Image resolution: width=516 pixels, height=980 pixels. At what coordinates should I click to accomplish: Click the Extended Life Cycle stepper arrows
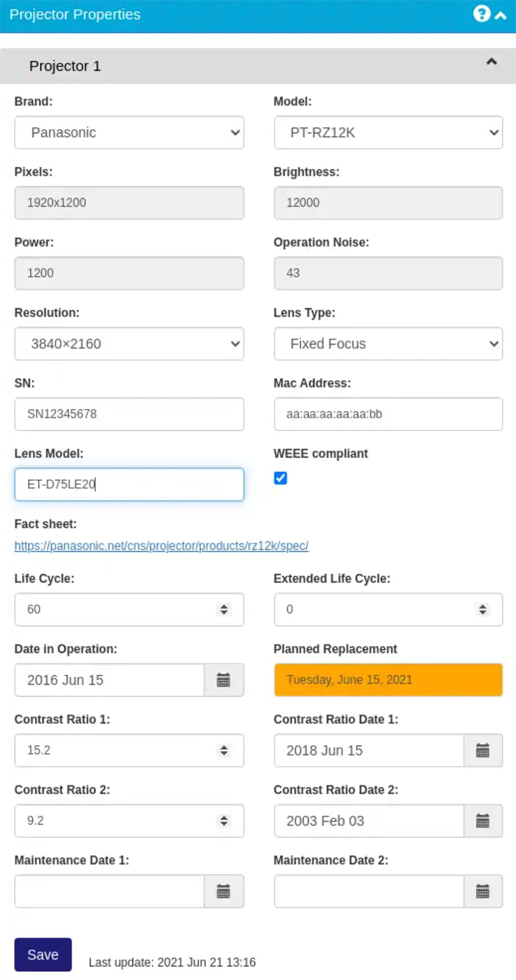(x=483, y=610)
